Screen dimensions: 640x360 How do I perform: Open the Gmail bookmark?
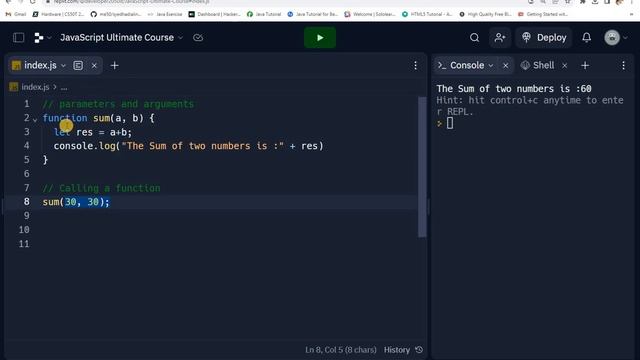coord(16,14)
